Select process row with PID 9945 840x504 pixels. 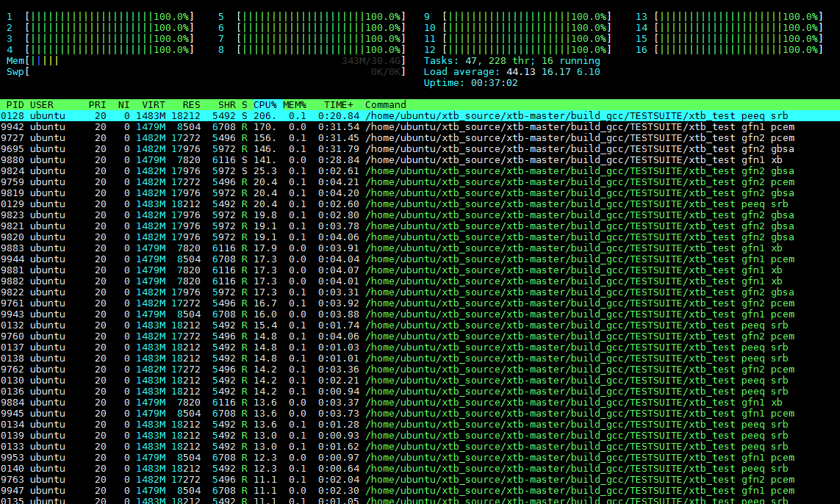tap(420, 414)
